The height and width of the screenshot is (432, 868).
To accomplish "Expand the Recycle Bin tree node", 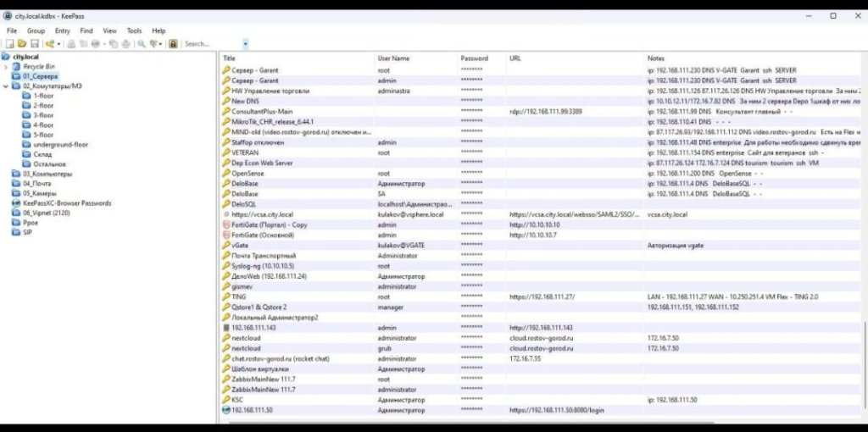I will click(x=6, y=66).
